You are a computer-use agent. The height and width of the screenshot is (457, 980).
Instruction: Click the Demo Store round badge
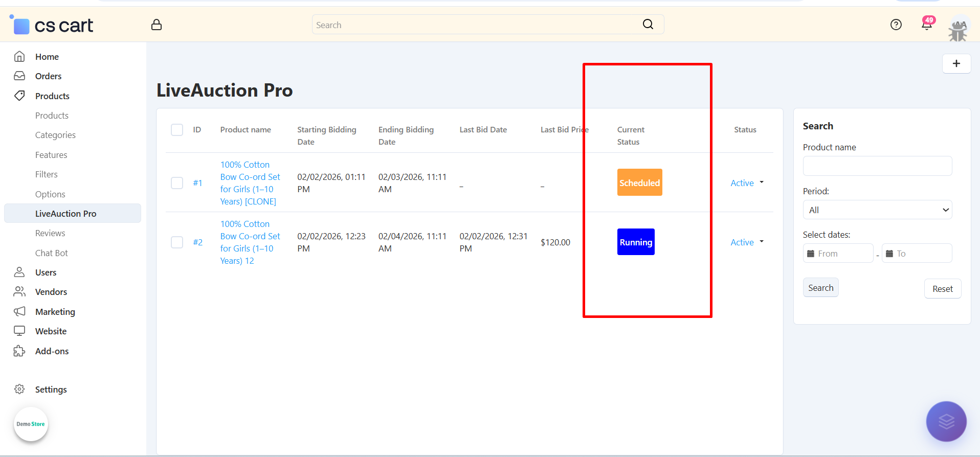[x=31, y=424]
